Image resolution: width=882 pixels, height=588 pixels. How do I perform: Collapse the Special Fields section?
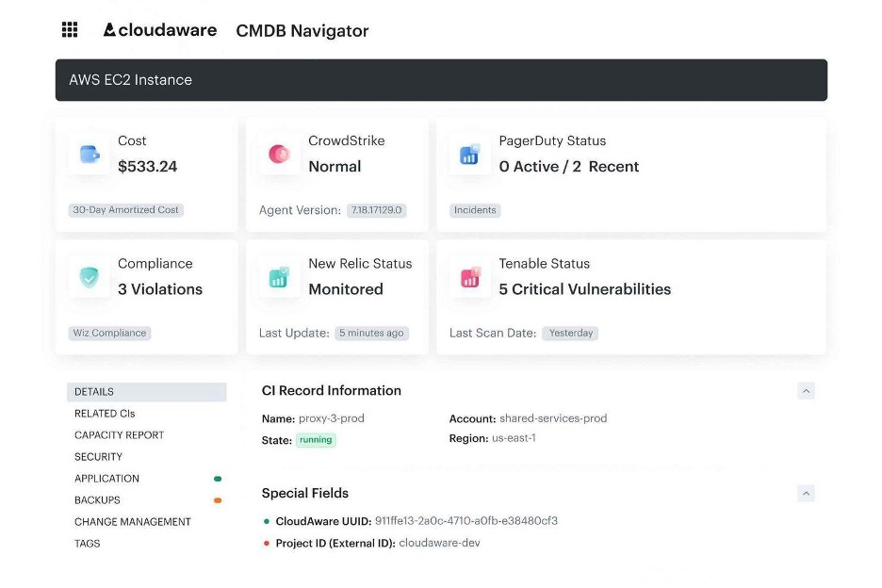(806, 493)
